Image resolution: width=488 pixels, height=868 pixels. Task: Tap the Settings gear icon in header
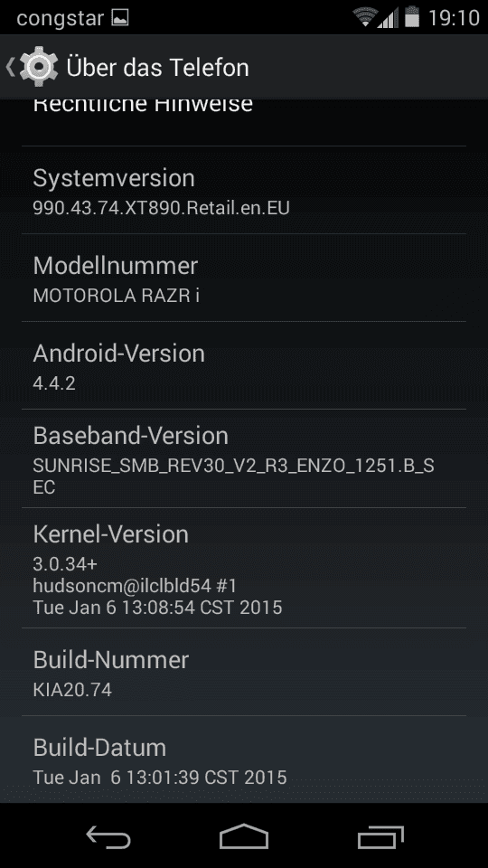pyautogui.click(x=38, y=67)
